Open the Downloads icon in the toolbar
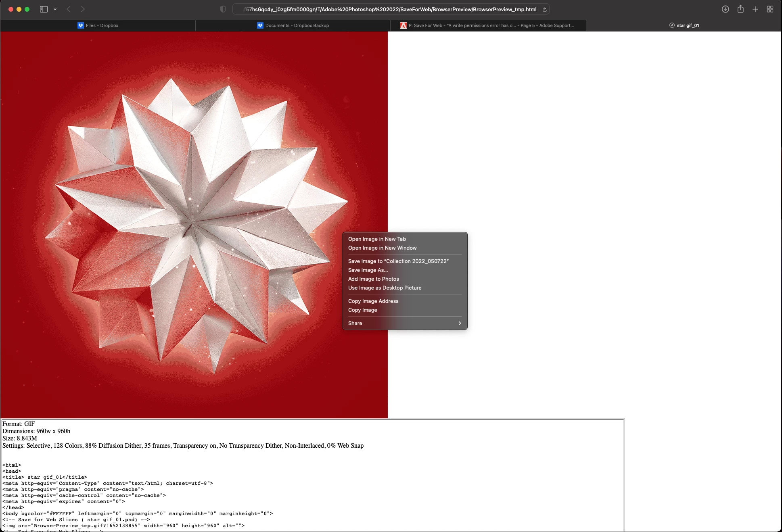782x532 pixels. 725,9
